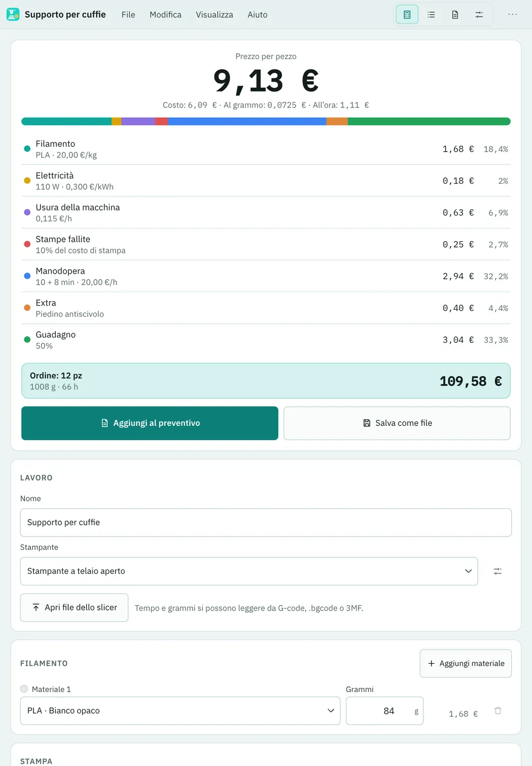Click Apri file dello slicer button
The height and width of the screenshot is (766, 532).
tap(74, 607)
